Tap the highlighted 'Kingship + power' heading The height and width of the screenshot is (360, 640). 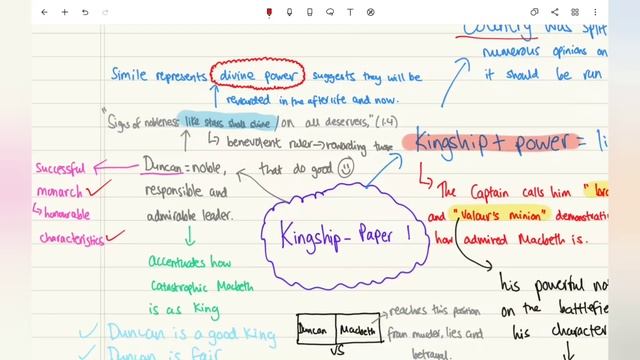(491, 143)
